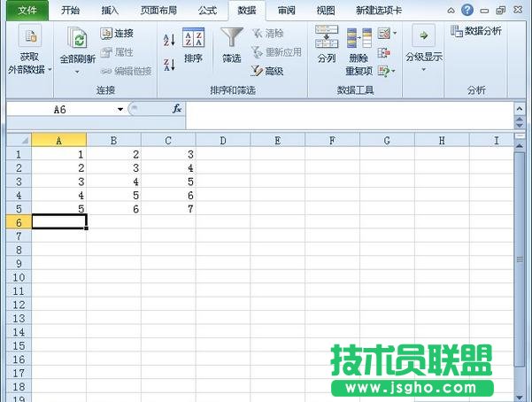Click the fx insert function icon
Screen dimensions: 532x402
tap(177, 109)
